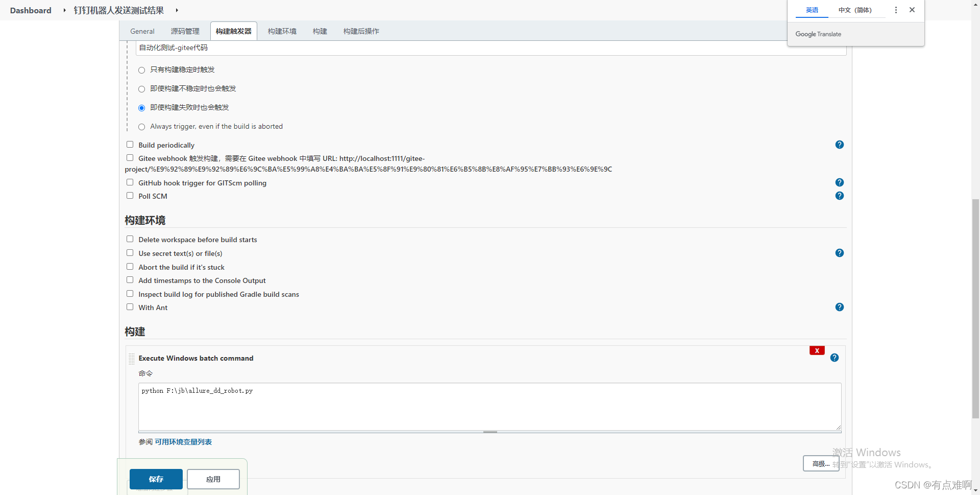The width and height of the screenshot is (980, 495).
Task: Expand Dashboard breadcrumb dropdown arrow
Action: pyautogui.click(x=64, y=10)
